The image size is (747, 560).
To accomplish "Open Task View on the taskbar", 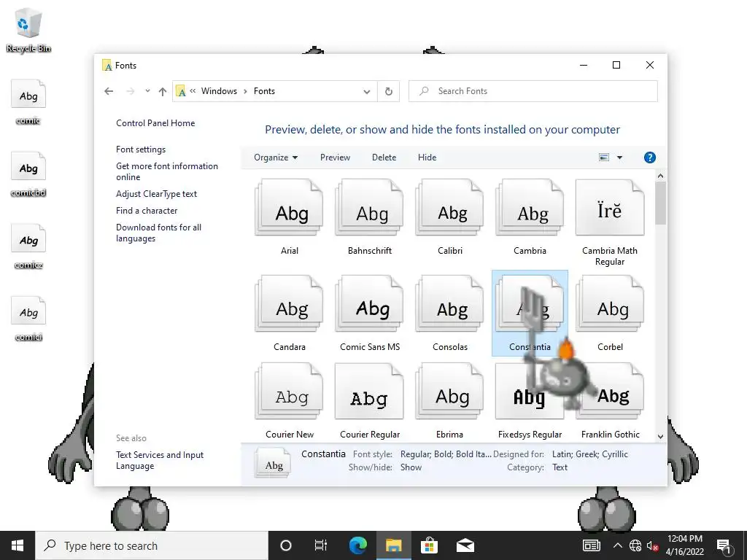I will click(x=321, y=545).
